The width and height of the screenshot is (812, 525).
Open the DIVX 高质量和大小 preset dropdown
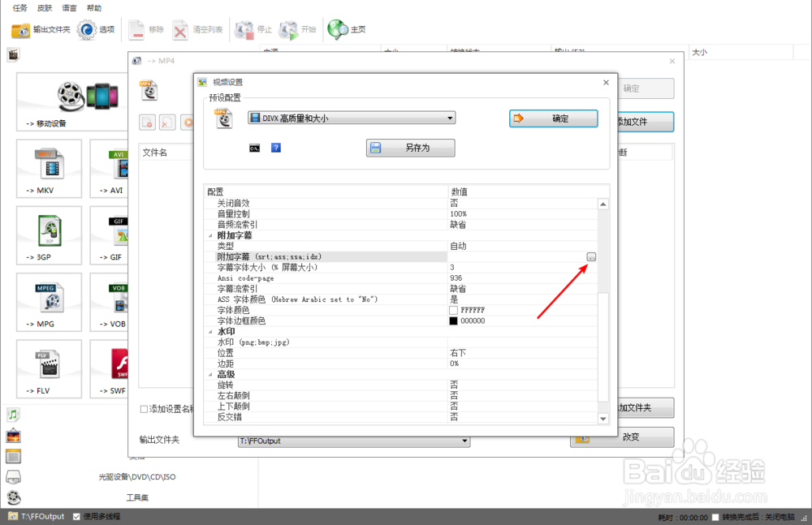[x=352, y=118]
